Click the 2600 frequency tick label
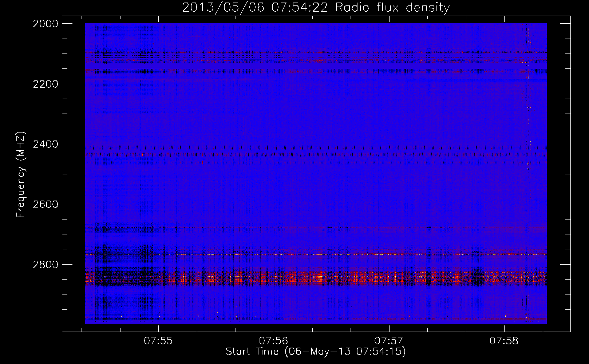589x364 pixels. [46, 204]
